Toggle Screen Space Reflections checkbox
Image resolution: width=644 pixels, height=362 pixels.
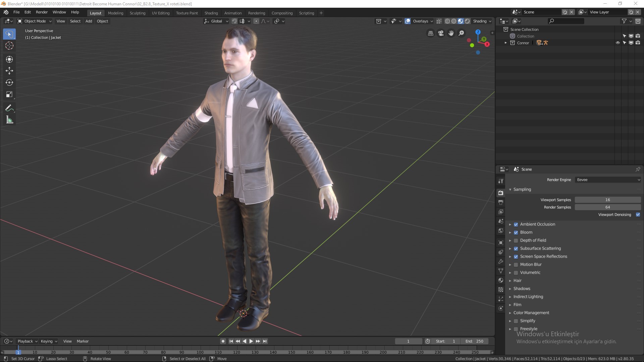coord(516,257)
